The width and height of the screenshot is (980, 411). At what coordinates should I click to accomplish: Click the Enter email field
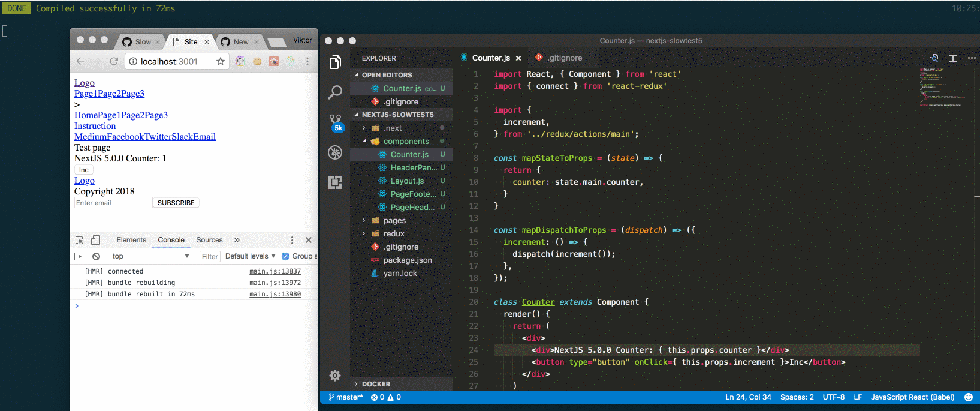coord(113,203)
